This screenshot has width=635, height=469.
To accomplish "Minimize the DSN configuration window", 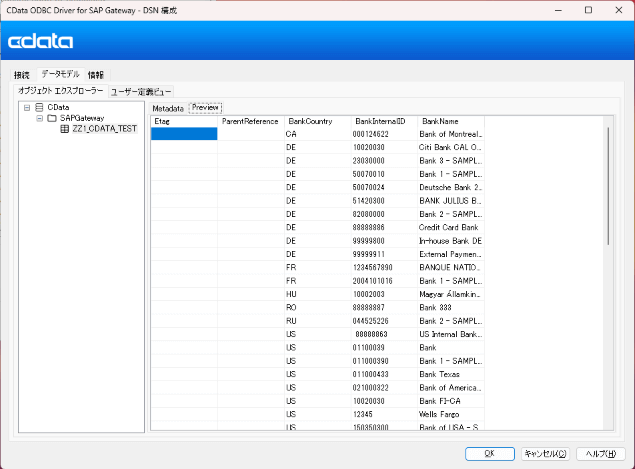I will (558, 10).
